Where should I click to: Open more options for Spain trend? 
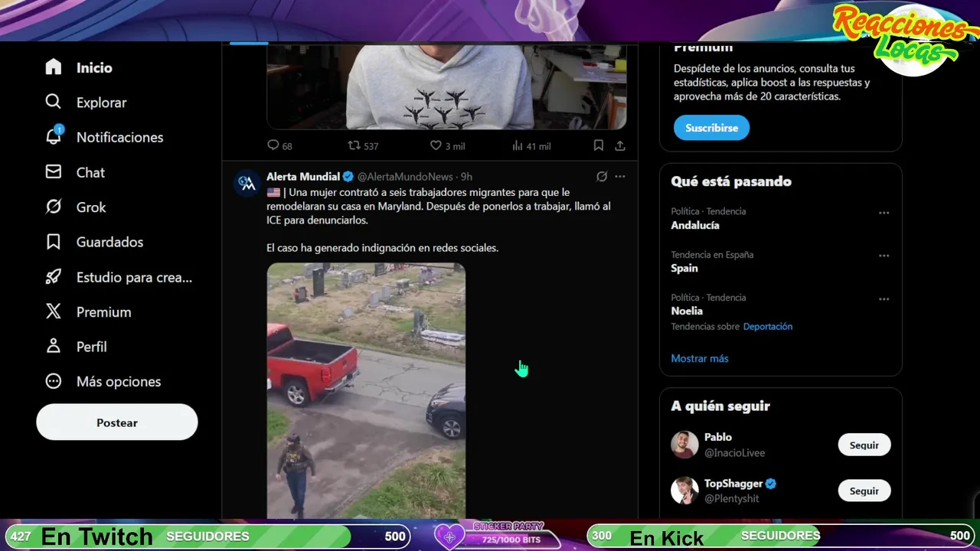click(884, 256)
